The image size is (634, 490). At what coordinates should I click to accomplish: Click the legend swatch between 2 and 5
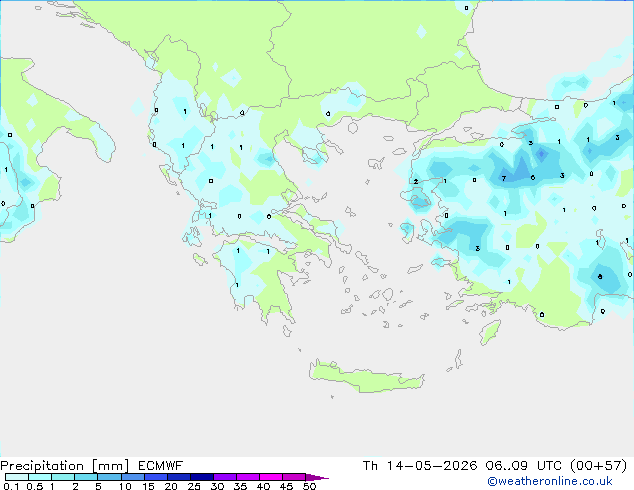coord(86,477)
